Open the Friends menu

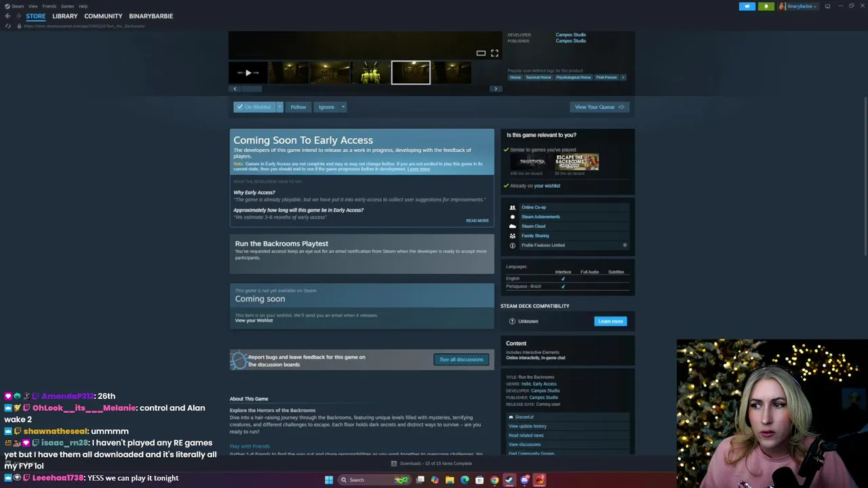tap(49, 6)
